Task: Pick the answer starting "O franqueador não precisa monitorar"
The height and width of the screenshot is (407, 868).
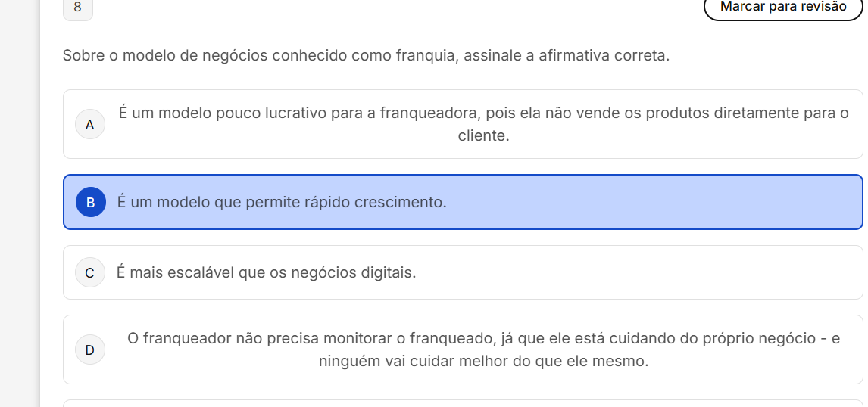Action: (x=483, y=338)
